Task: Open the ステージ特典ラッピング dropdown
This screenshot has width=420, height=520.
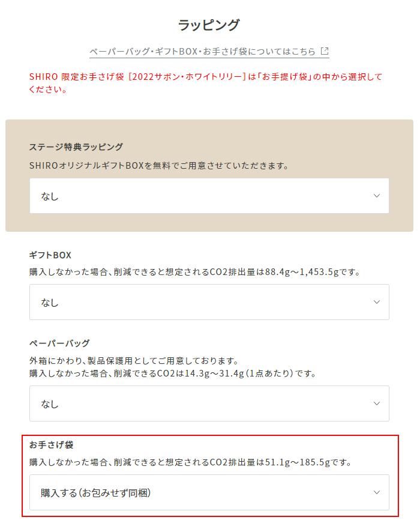Action: click(209, 196)
